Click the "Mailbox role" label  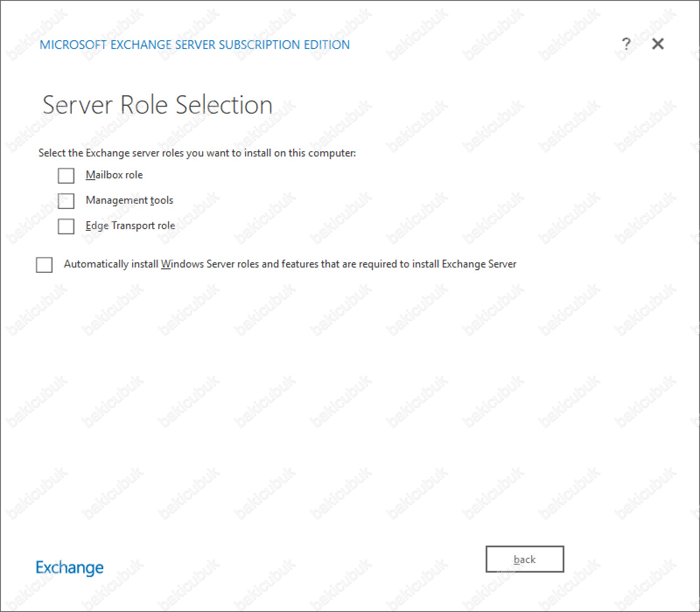pyautogui.click(x=114, y=175)
